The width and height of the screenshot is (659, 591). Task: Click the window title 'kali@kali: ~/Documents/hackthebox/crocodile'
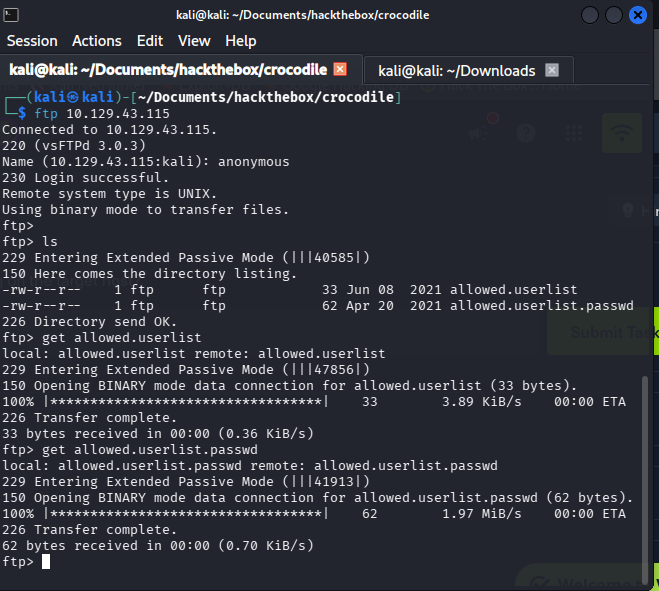(x=303, y=15)
